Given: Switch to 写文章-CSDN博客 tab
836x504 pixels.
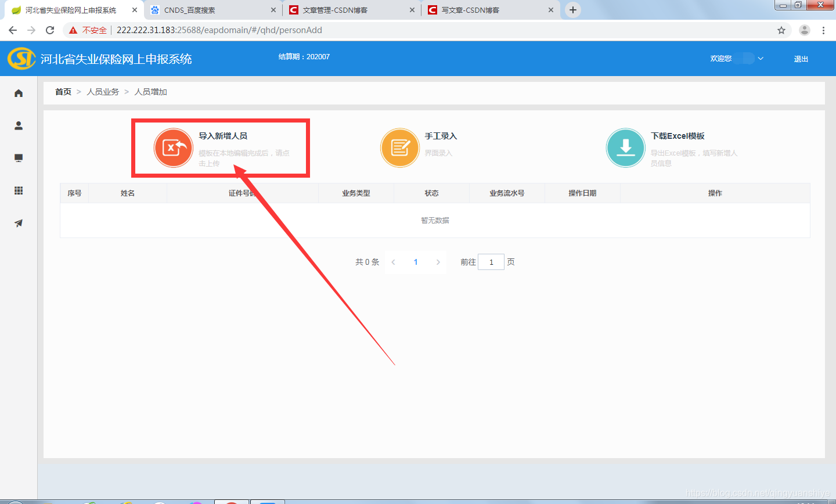Looking at the screenshot, I should [491, 10].
